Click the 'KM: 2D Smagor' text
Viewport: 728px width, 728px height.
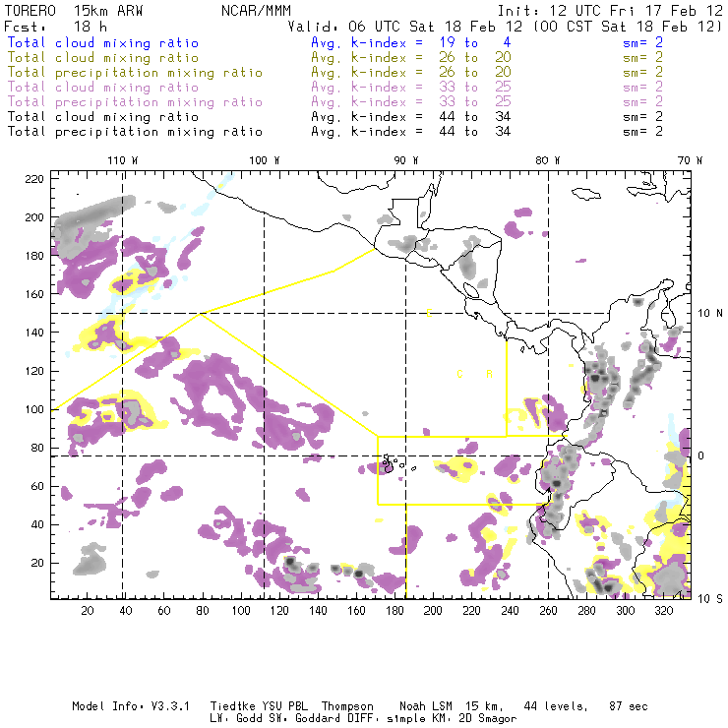(473, 719)
